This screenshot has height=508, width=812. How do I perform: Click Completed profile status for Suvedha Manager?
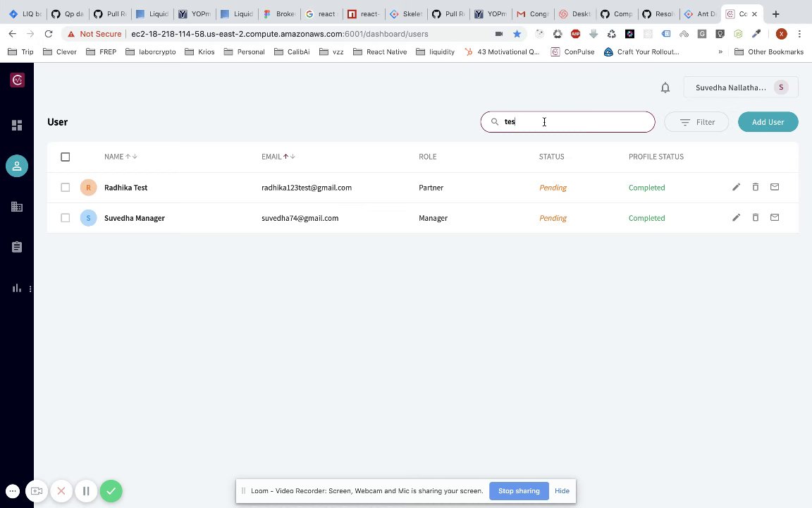[x=647, y=218]
